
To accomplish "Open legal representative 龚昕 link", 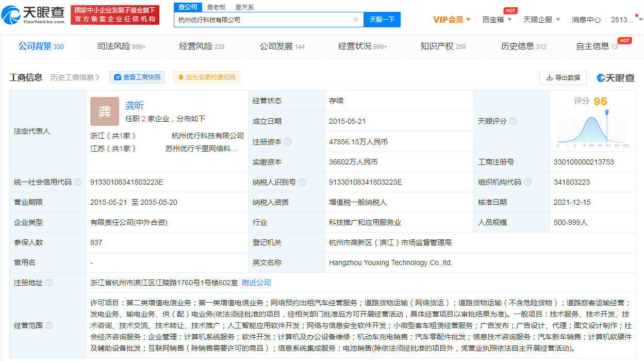I will pos(135,105).
